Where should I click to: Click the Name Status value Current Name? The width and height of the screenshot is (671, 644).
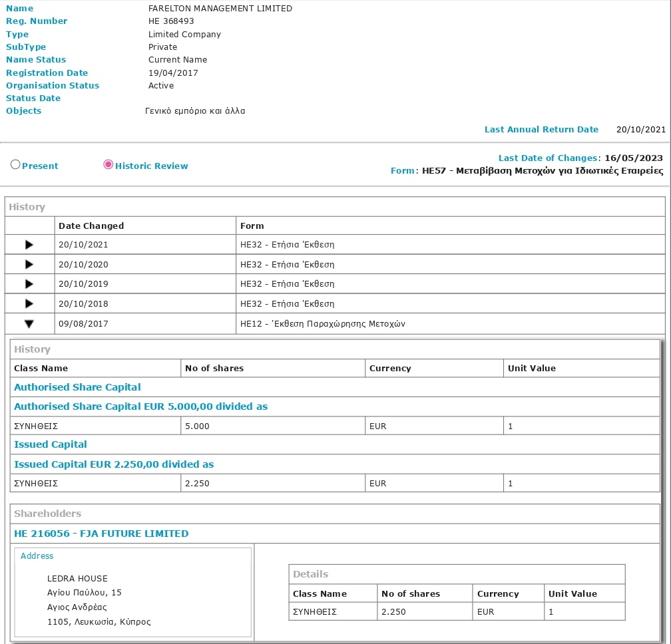[x=178, y=59]
